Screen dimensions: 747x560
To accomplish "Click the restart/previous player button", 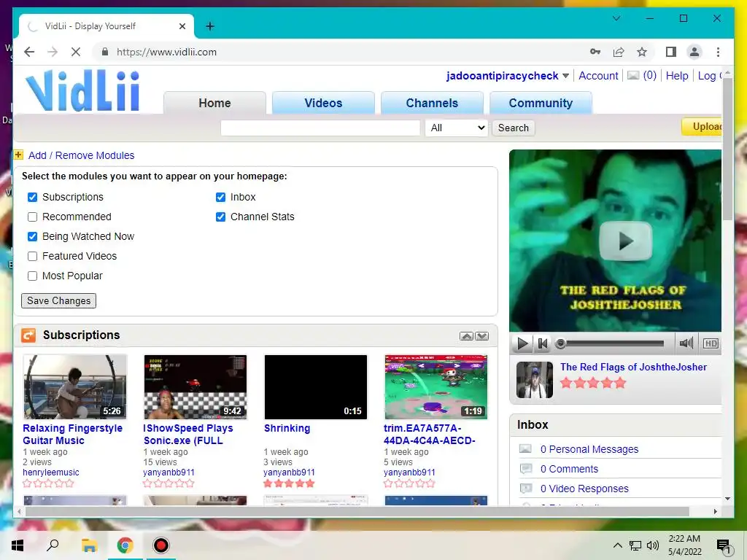I will pyautogui.click(x=543, y=343).
